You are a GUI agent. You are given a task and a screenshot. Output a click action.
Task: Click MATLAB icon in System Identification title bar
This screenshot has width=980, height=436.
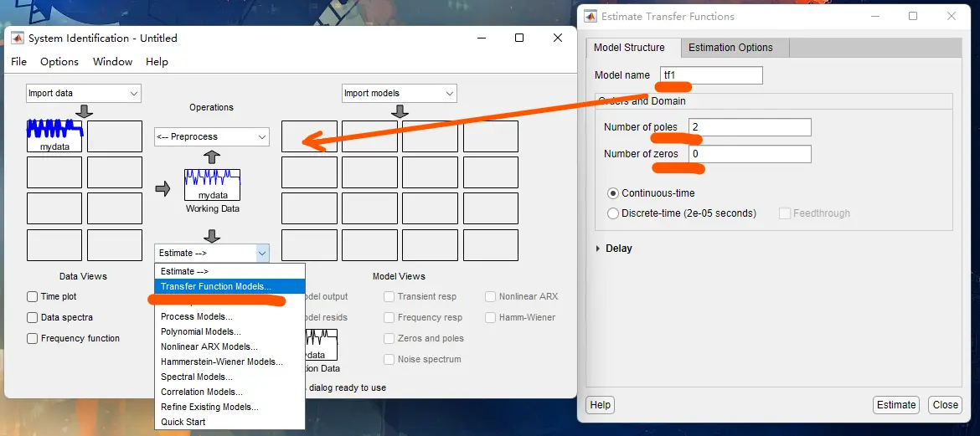click(x=18, y=38)
